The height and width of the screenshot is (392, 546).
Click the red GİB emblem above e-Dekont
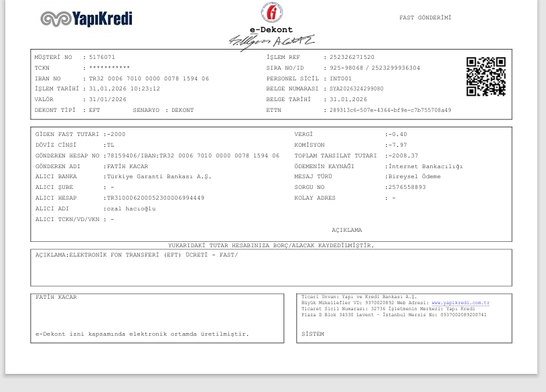click(271, 13)
